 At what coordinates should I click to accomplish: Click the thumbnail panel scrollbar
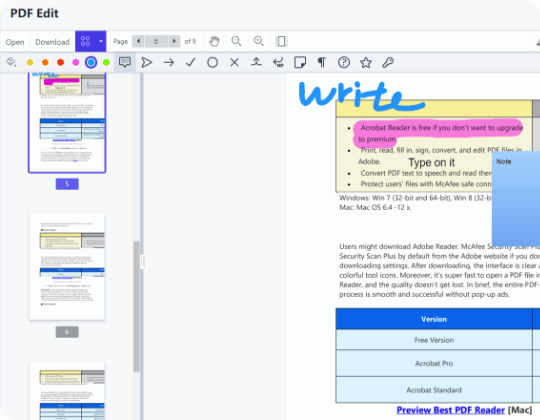click(x=136, y=306)
